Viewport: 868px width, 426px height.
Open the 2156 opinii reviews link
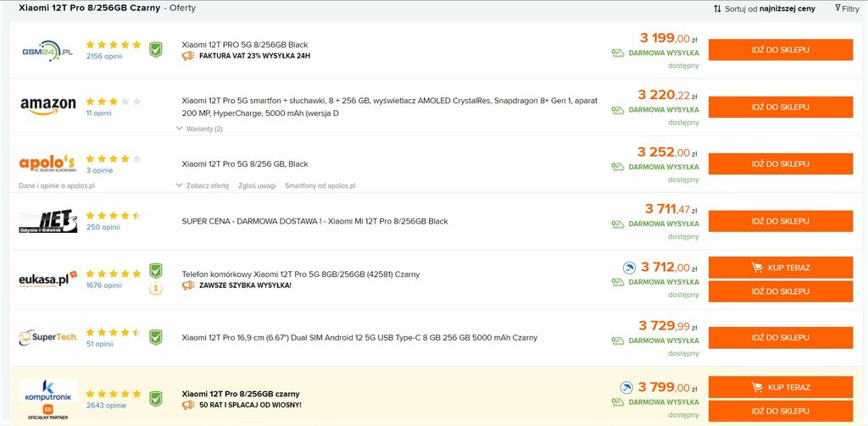coord(104,56)
